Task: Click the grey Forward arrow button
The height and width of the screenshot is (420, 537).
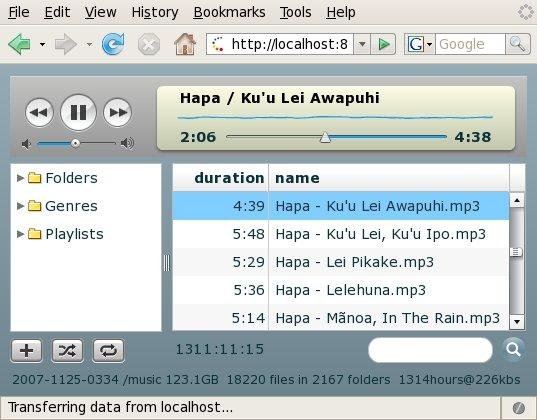Action: coord(65,44)
